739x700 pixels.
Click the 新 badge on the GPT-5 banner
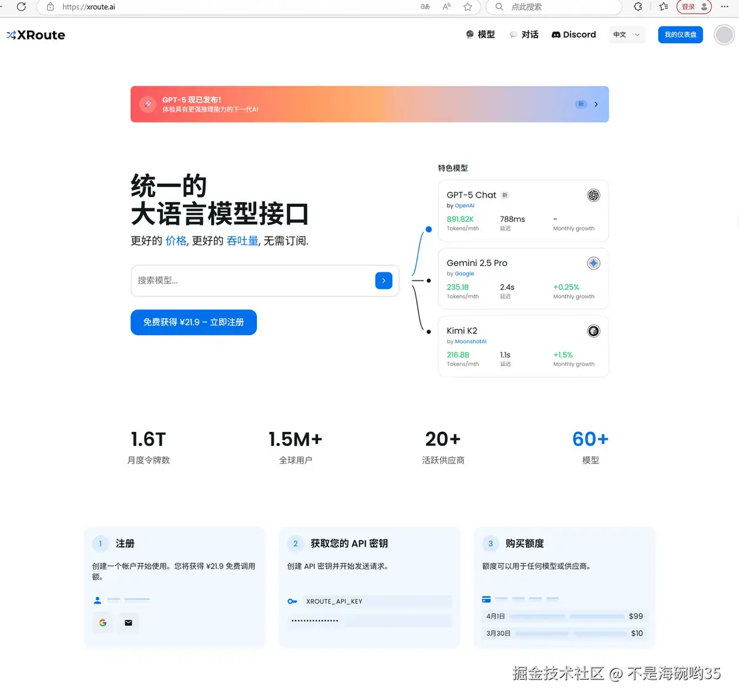[x=581, y=104]
